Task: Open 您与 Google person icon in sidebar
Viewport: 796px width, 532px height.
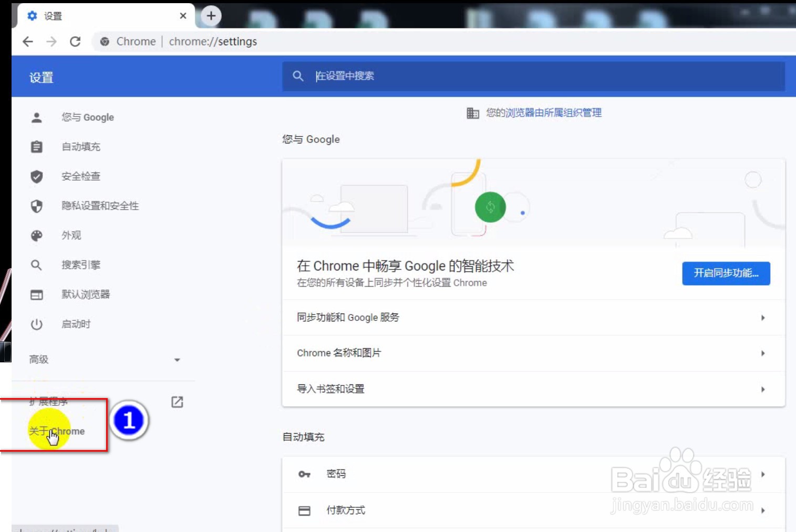Action: (36, 117)
